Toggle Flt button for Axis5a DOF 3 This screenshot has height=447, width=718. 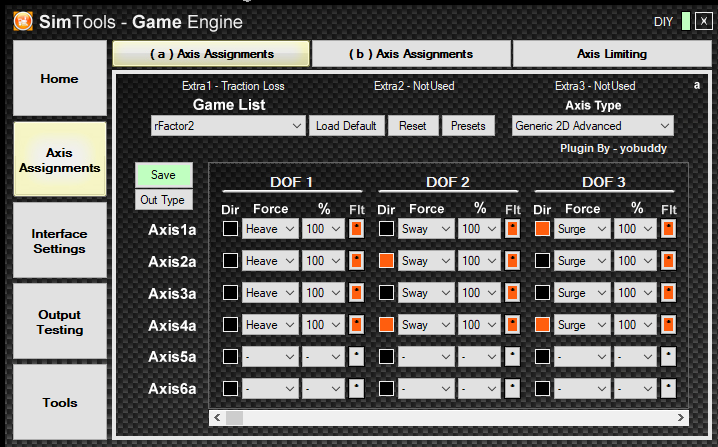coord(669,356)
